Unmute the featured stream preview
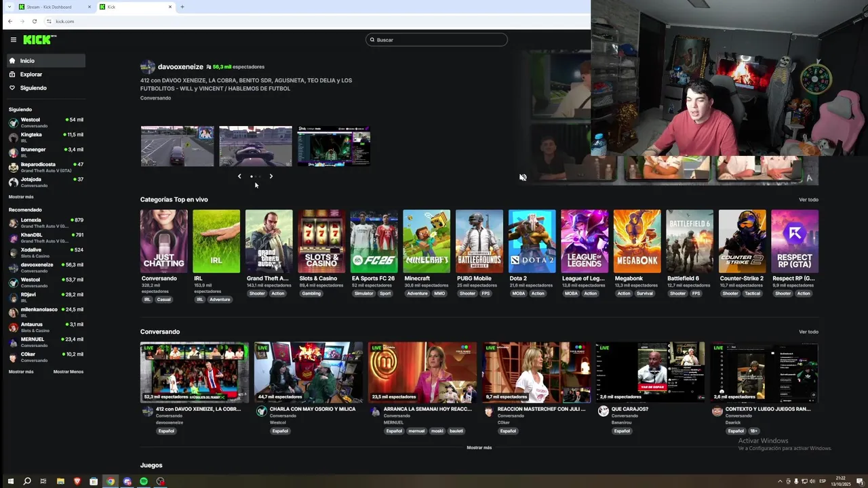Screen dimensions: 868x488 click(x=523, y=178)
